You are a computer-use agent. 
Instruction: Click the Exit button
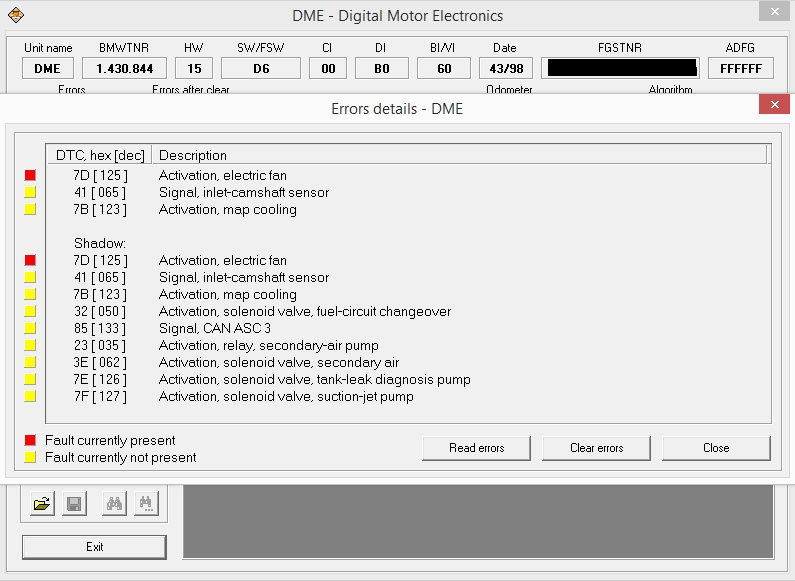pos(94,547)
